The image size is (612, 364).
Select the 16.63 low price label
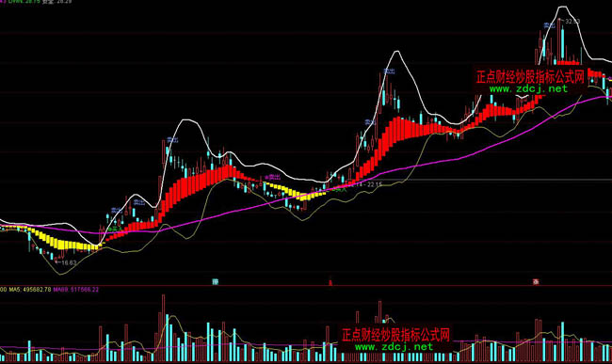point(69,263)
